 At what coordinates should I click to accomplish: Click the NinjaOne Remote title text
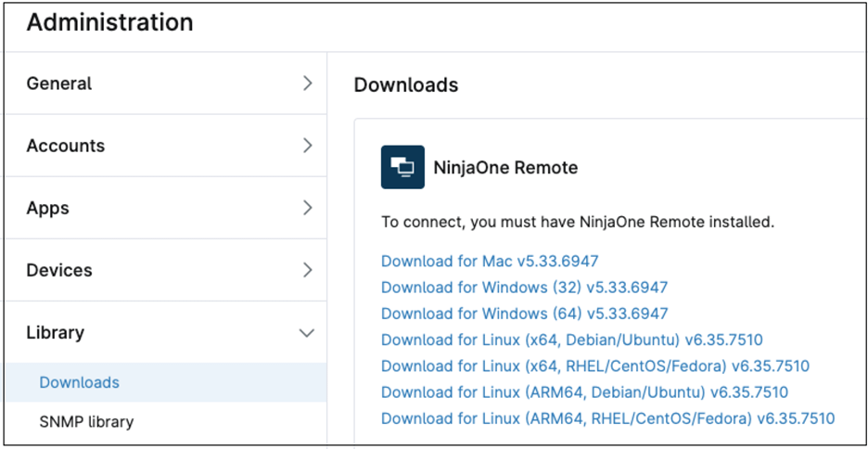click(505, 167)
